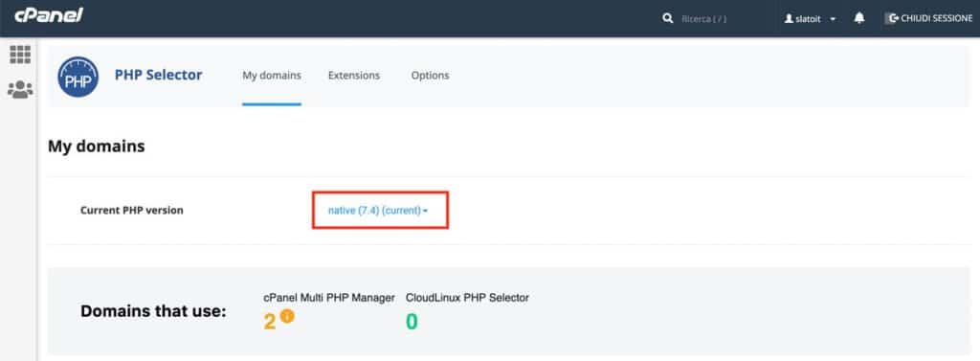Switch to the Extensions tab
Viewport: 980px width, 361px height.
point(354,75)
